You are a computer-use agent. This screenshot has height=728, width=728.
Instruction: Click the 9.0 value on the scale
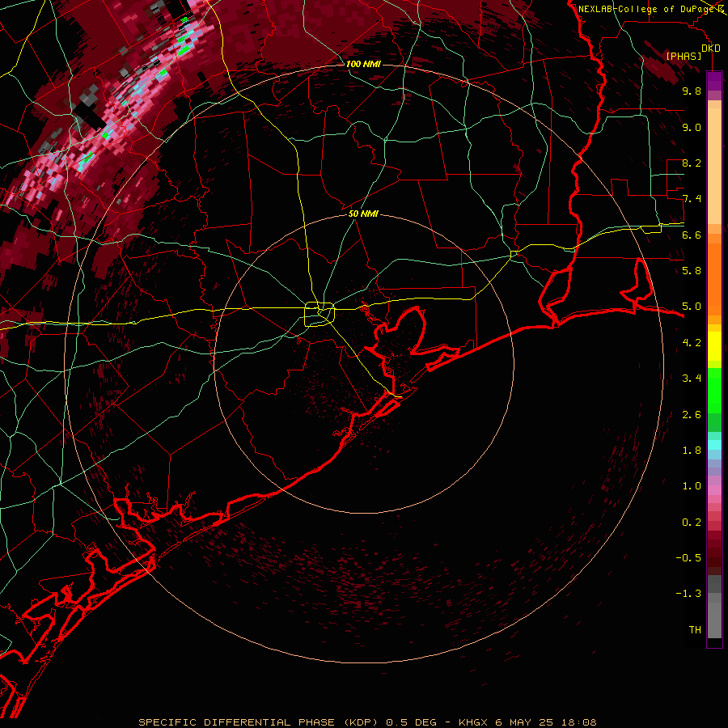coord(692,127)
